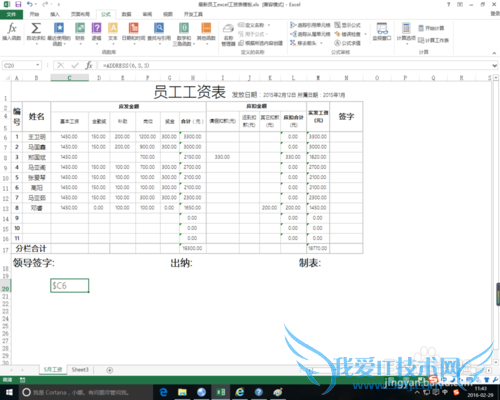
Task: Open Evaluate Formula
Action: [348, 43]
